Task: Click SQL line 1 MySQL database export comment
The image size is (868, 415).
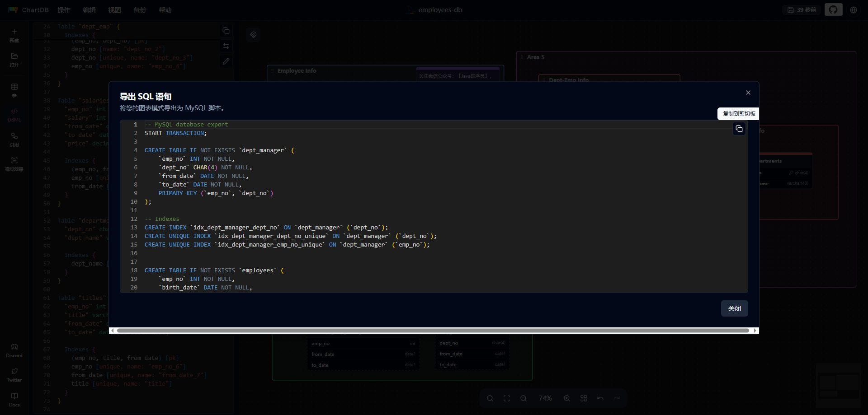Action: point(186,125)
